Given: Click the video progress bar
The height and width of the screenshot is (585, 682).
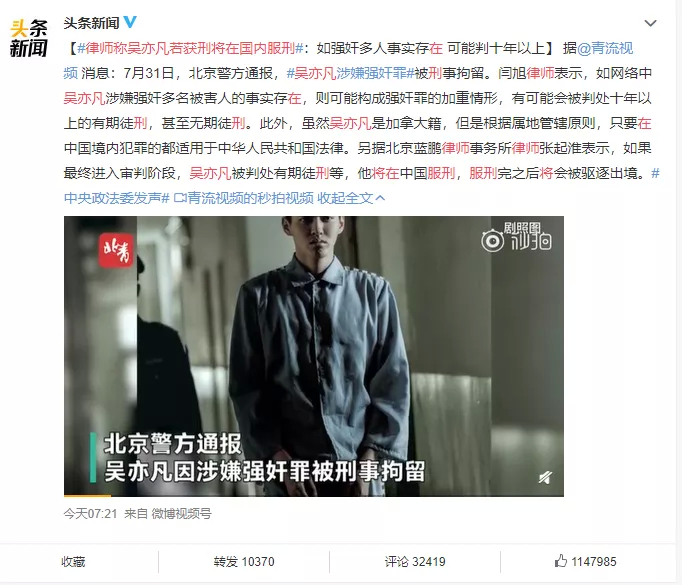Looking at the screenshot, I should (x=314, y=495).
